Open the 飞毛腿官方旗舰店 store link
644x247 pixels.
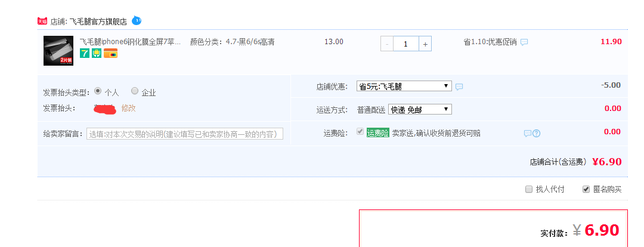coord(98,21)
